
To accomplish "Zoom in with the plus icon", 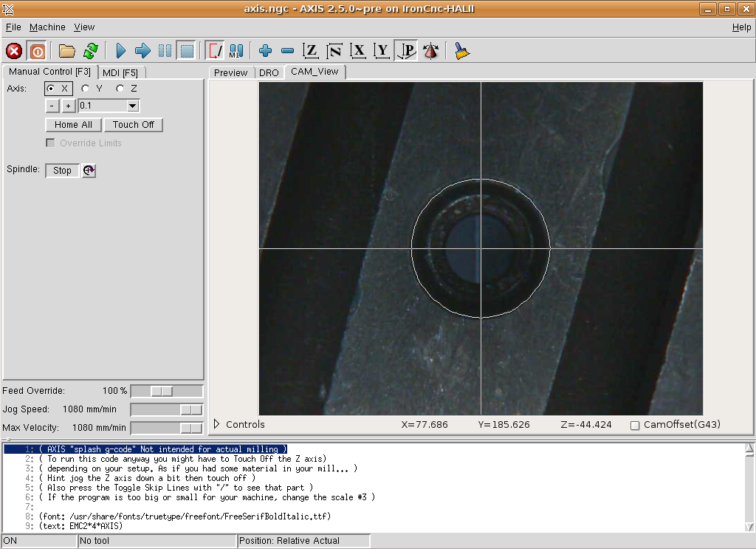I will [x=265, y=51].
